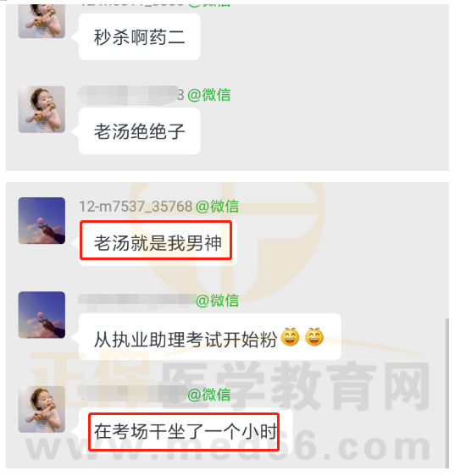Click the sky avatar beside 从执业助理考试开始粉

coord(42,315)
